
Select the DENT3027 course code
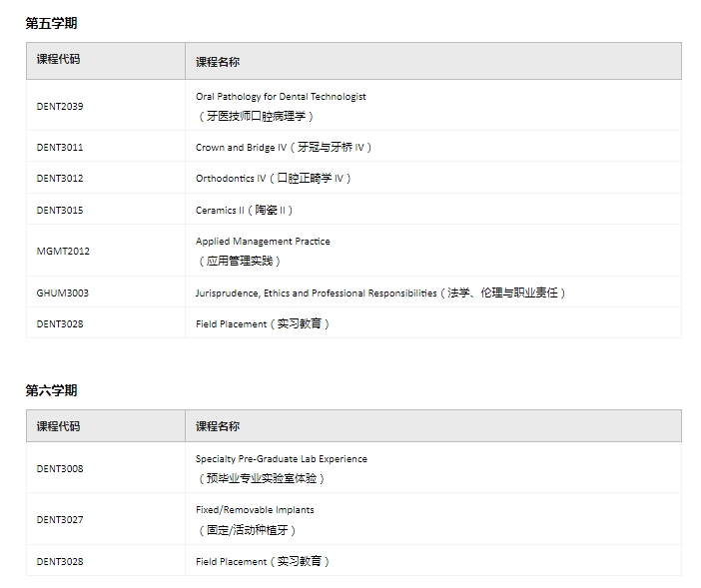tap(60, 519)
